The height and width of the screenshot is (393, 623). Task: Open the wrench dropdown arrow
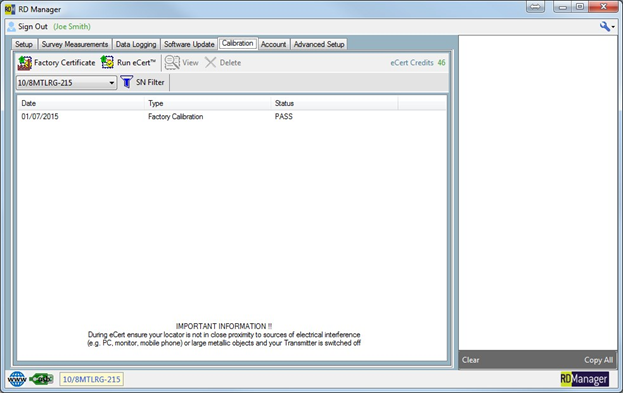pyautogui.click(x=613, y=27)
